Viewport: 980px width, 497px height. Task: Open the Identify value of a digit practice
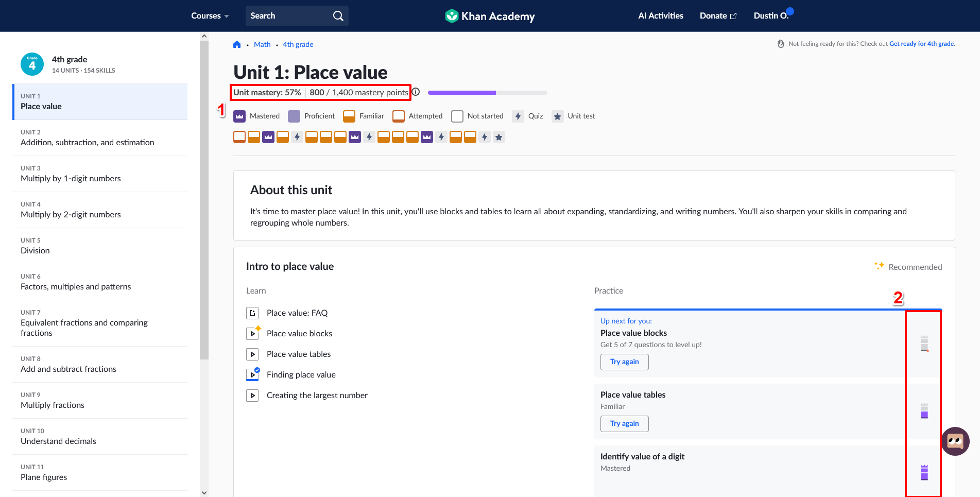(642, 457)
